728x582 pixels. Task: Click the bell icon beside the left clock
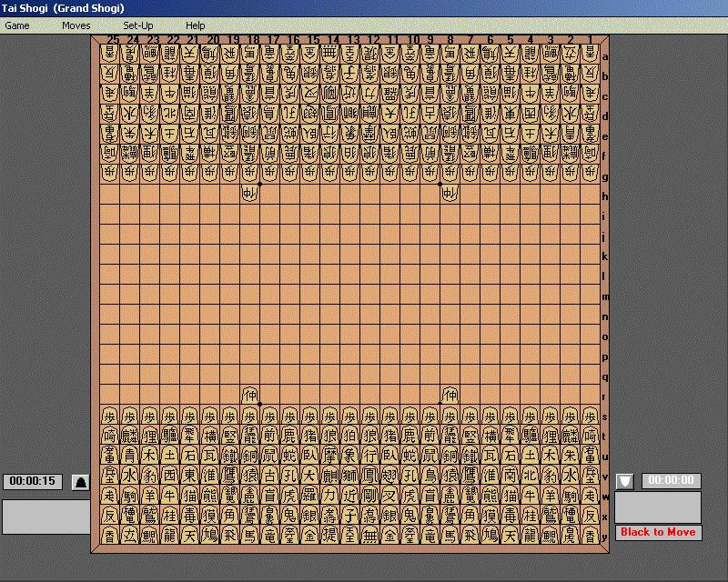click(81, 482)
